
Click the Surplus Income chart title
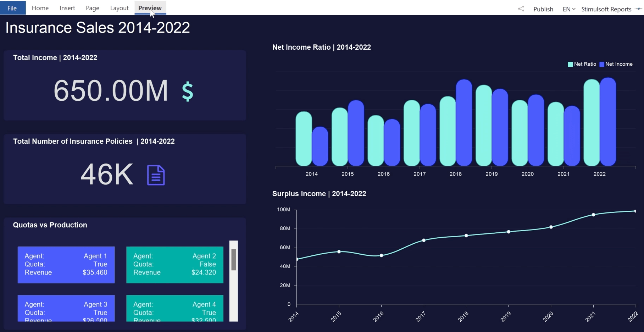319,194
